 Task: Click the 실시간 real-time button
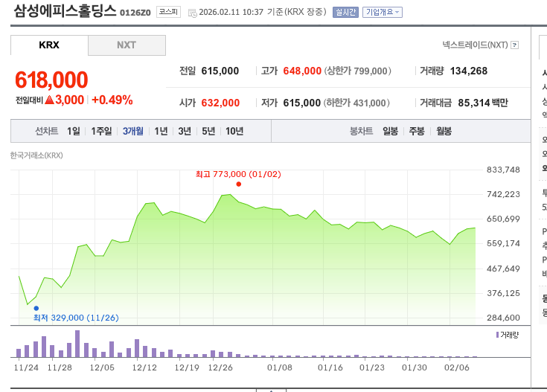click(x=345, y=12)
